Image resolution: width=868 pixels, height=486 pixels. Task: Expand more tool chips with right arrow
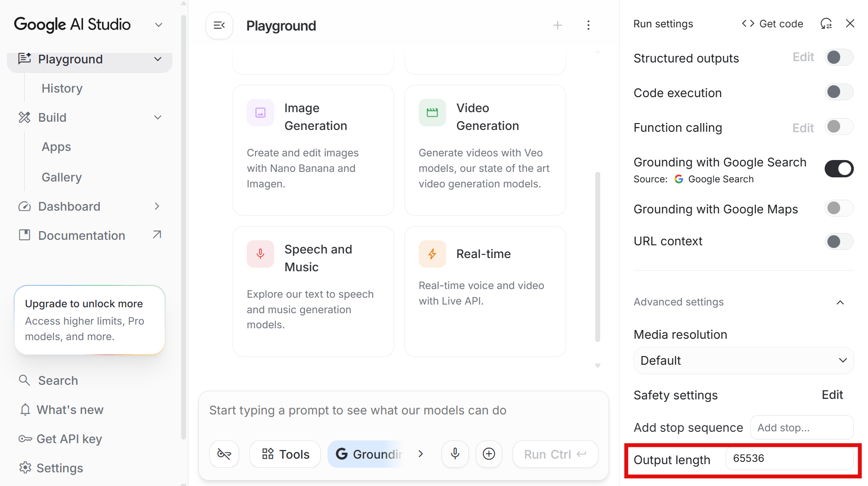(x=421, y=454)
